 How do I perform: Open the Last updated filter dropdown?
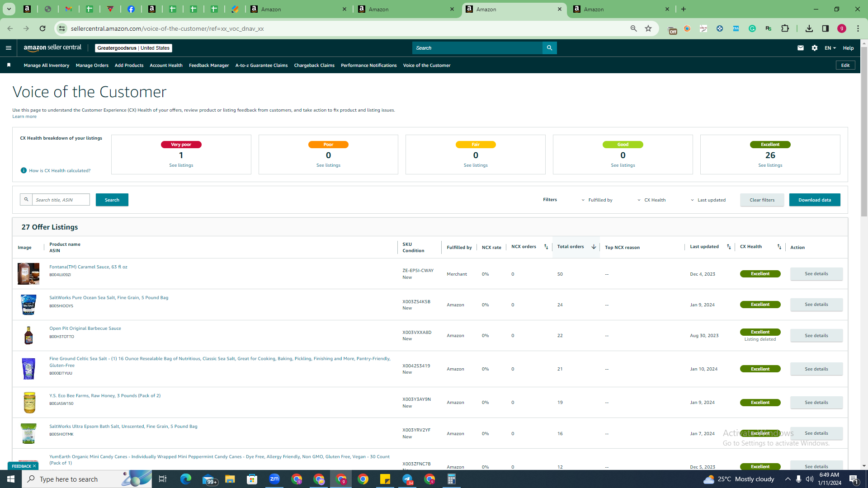point(708,200)
